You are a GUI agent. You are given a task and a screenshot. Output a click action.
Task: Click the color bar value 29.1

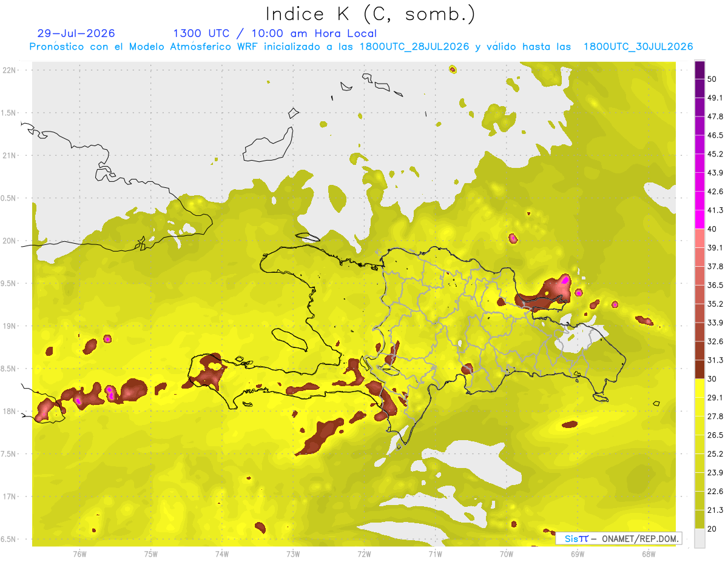coord(715,398)
